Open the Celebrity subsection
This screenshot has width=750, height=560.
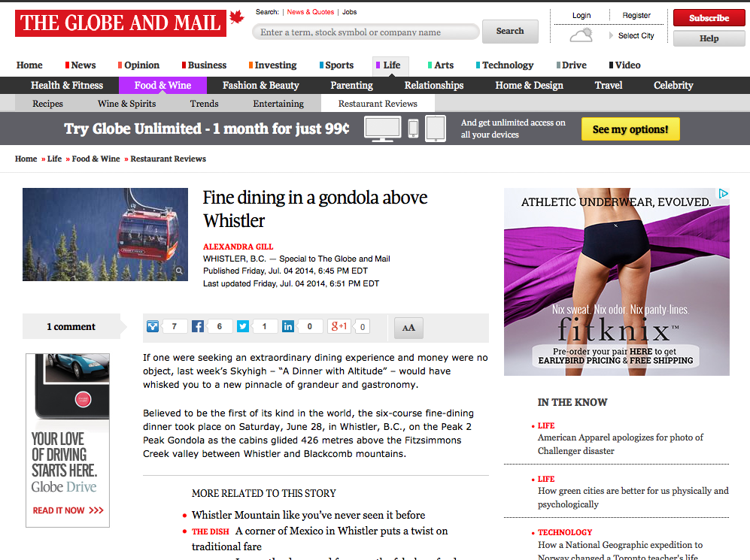(x=673, y=85)
